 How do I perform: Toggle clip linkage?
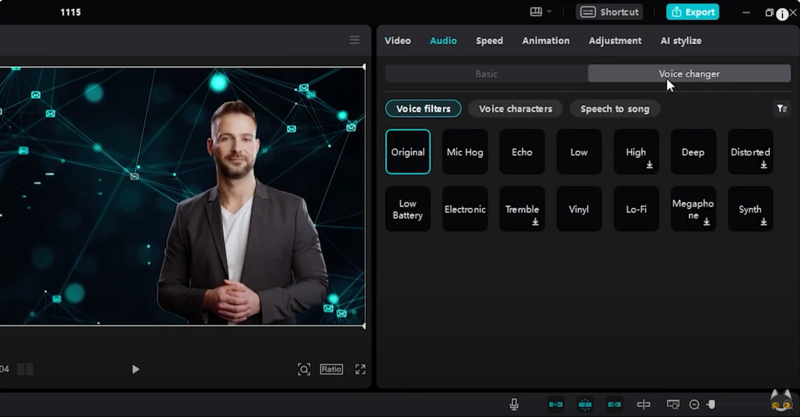pyautogui.click(x=614, y=404)
